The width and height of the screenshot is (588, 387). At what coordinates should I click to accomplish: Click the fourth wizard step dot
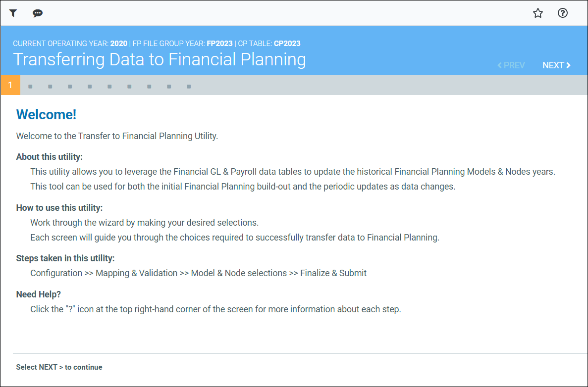coord(70,87)
